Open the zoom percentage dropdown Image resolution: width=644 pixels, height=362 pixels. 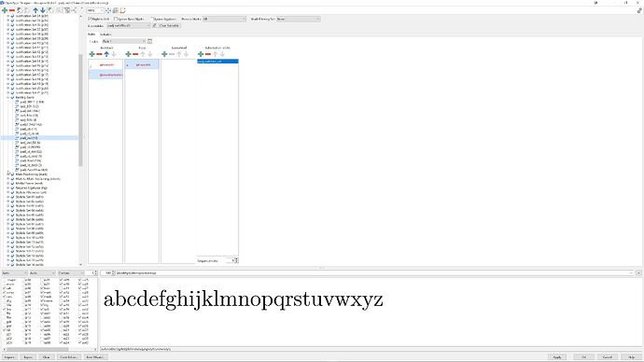coord(95,10)
